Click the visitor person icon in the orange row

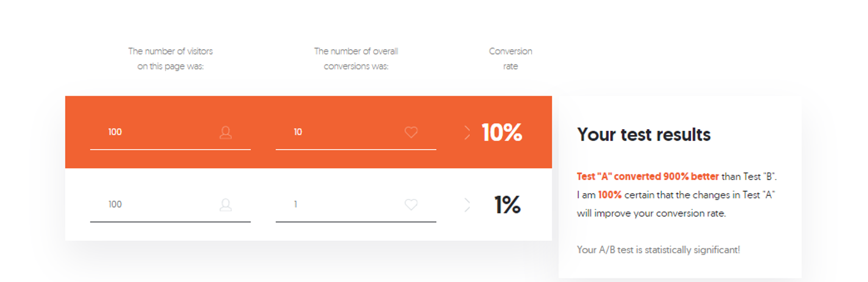pos(226,132)
